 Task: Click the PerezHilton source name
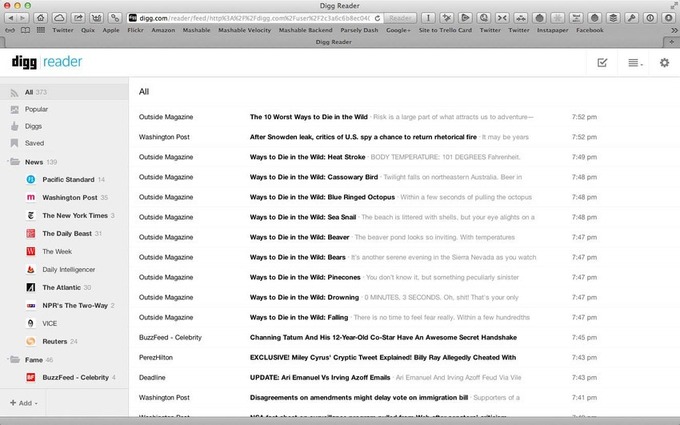156,357
